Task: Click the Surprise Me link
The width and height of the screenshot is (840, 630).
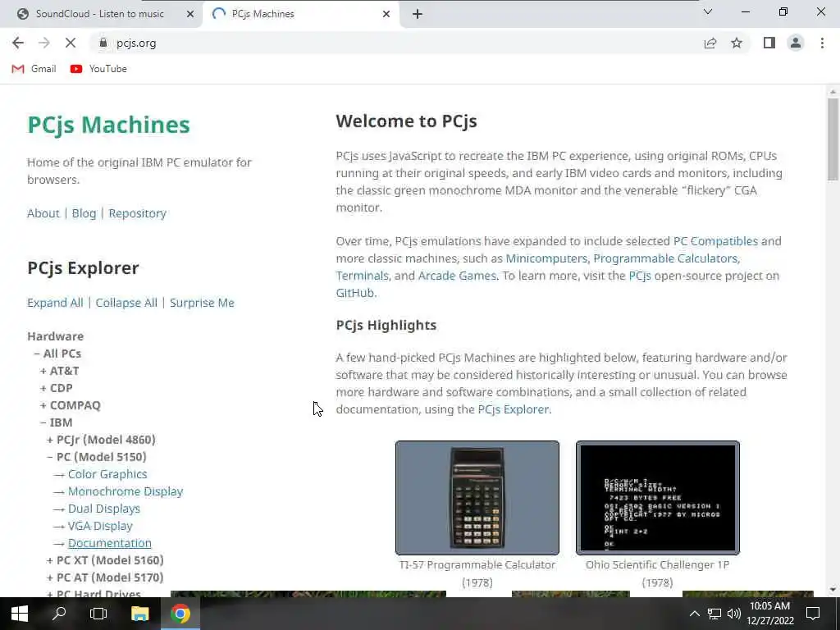Action: click(202, 303)
